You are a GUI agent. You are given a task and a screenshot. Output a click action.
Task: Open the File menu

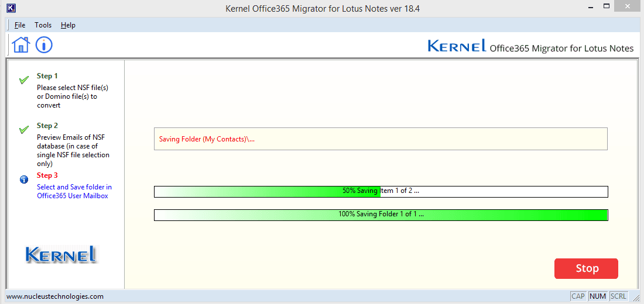pos(20,25)
